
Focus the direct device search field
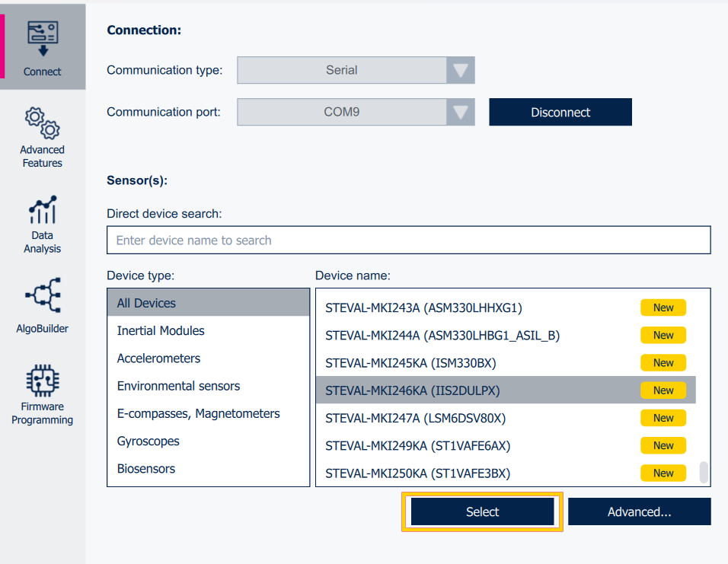pyautogui.click(x=408, y=241)
